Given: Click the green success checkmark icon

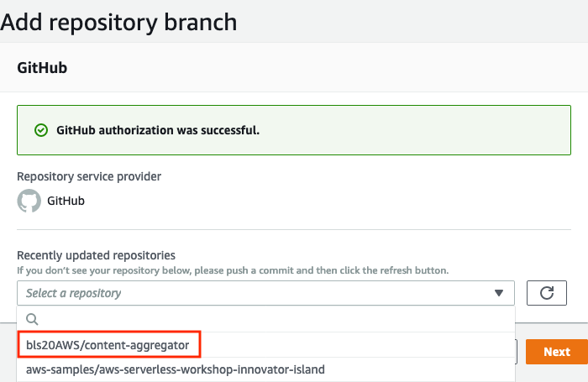Looking at the screenshot, I should 41,130.
